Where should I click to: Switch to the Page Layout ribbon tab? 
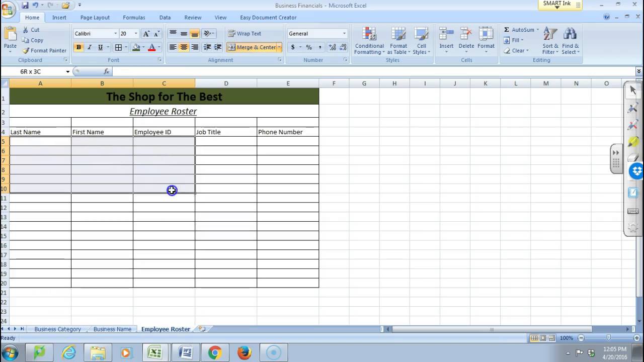(95, 18)
